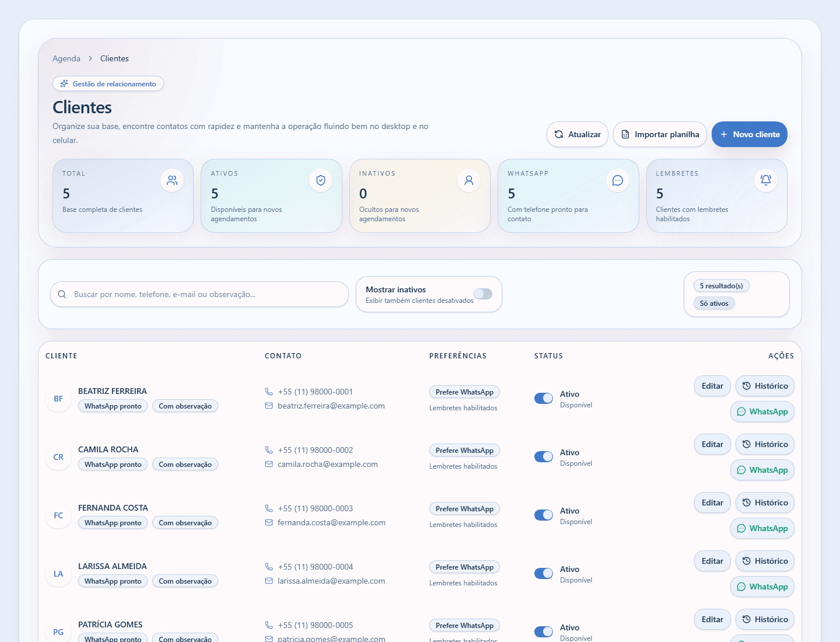Viewport: 840px width, 642px height.
Task: Click the bell icon in Lembretes card
Action: tap(766, 180)
